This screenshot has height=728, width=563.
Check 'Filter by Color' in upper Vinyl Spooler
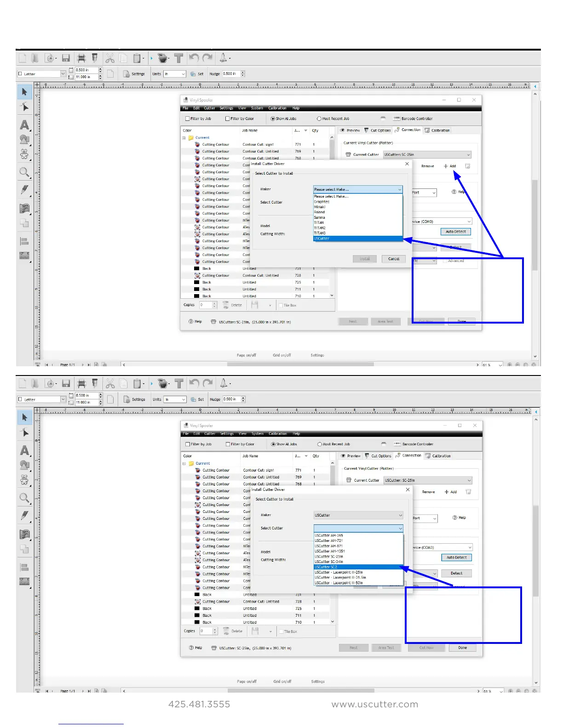click(x=227, y=119)
